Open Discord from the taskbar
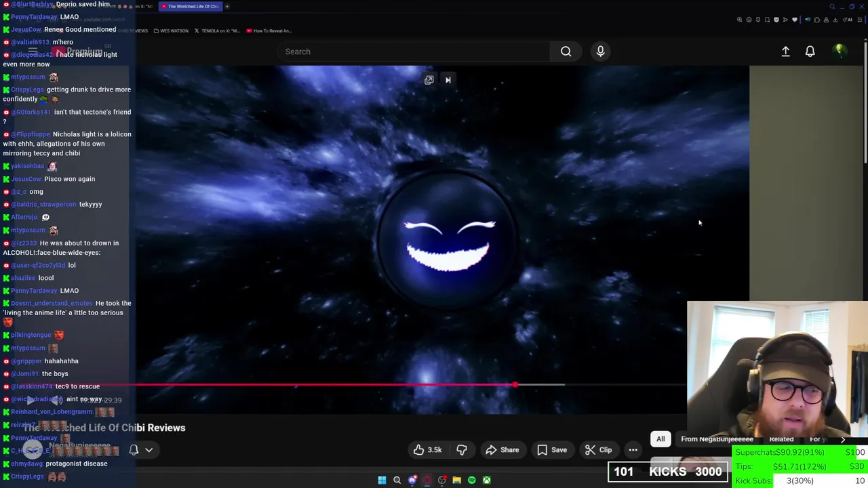 pos(412,481)
